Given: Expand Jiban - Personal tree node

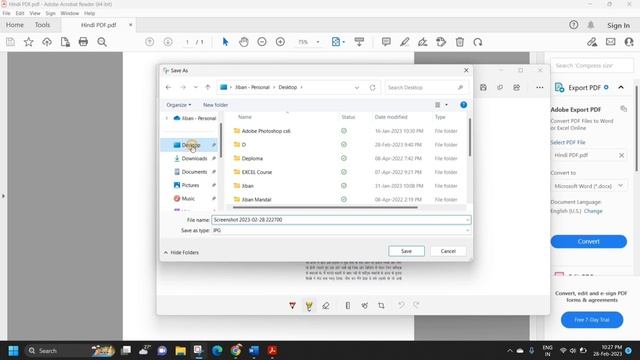Looking at the screenshot, I should (x=167, y=118).
